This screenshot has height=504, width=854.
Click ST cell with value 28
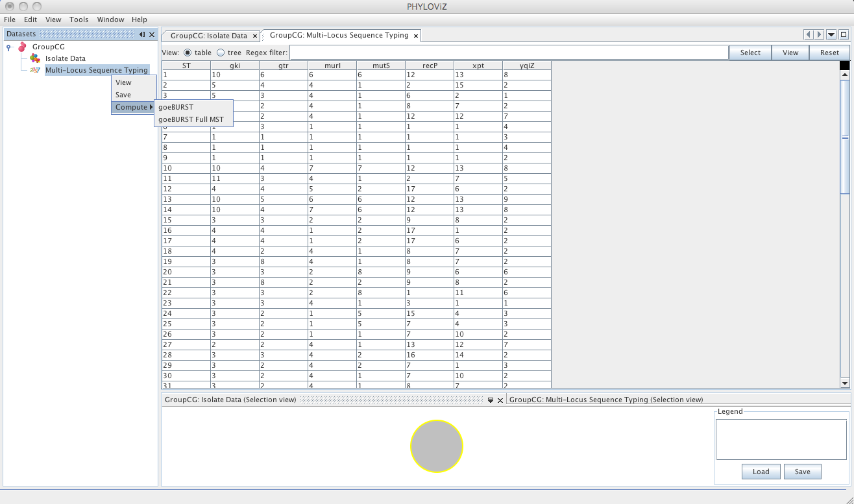coord(186,355)
